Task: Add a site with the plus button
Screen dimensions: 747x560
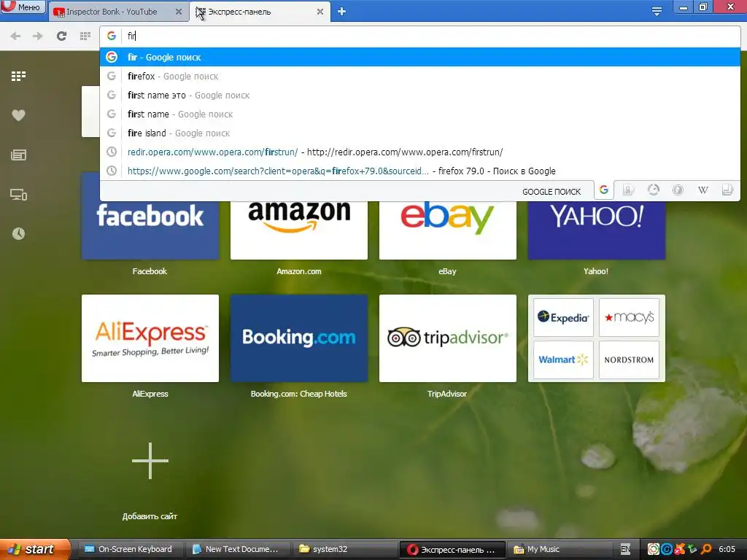Action: coord(150,461)
